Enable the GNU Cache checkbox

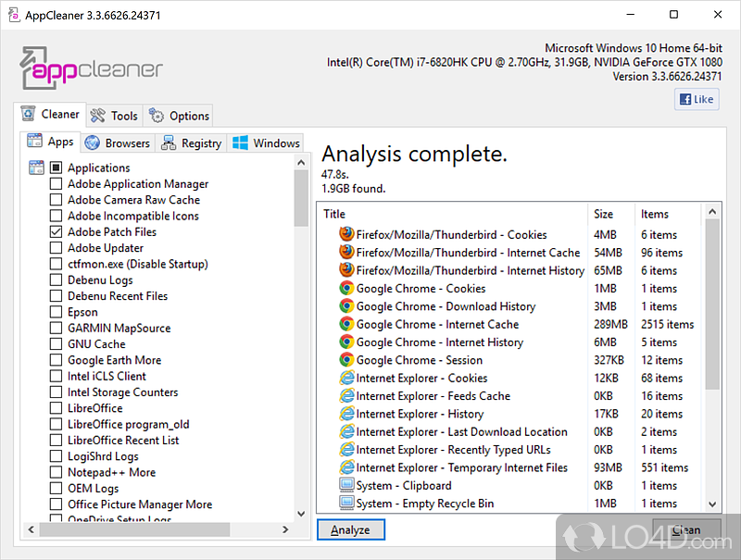point(57,344)
